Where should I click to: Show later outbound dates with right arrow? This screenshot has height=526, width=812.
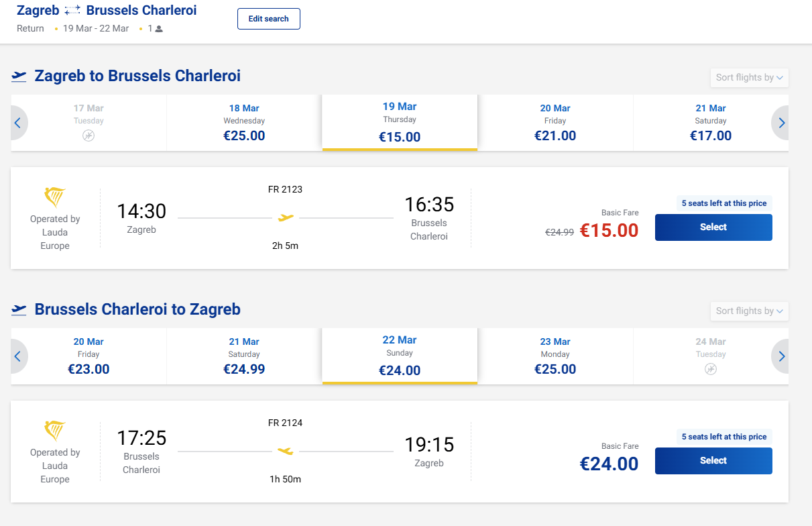pyautogui.click(x=781, y=123)
